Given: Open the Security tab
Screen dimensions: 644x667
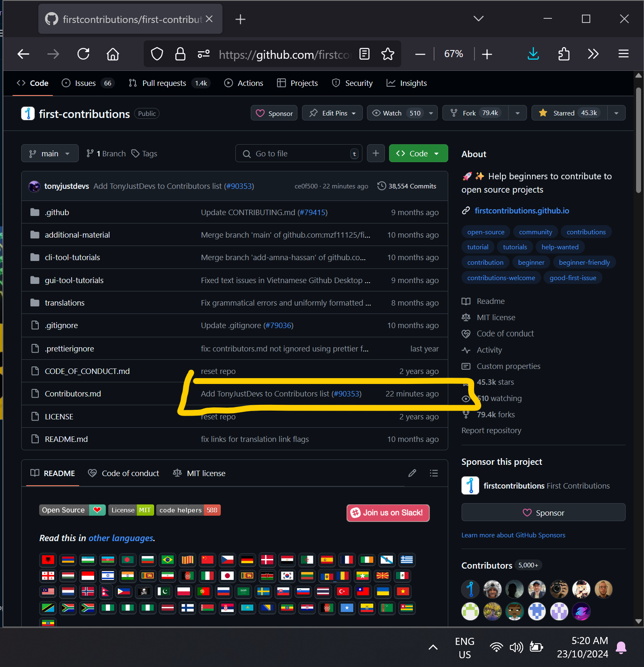Looking at the screenshot, I should click(x=352, y=83).
